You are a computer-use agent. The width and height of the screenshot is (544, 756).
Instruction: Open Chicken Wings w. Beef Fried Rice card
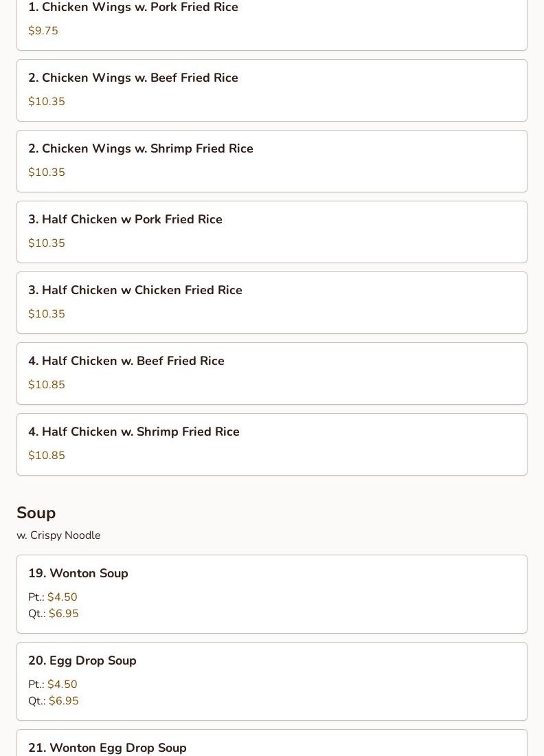click(272, 90)
